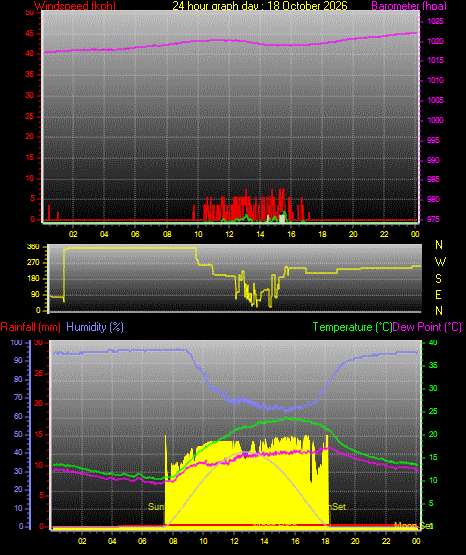Click the 35 value on the windspeed scale
Image resolution: width=466 pixels, height=555 pixels.
coord(30,75)
